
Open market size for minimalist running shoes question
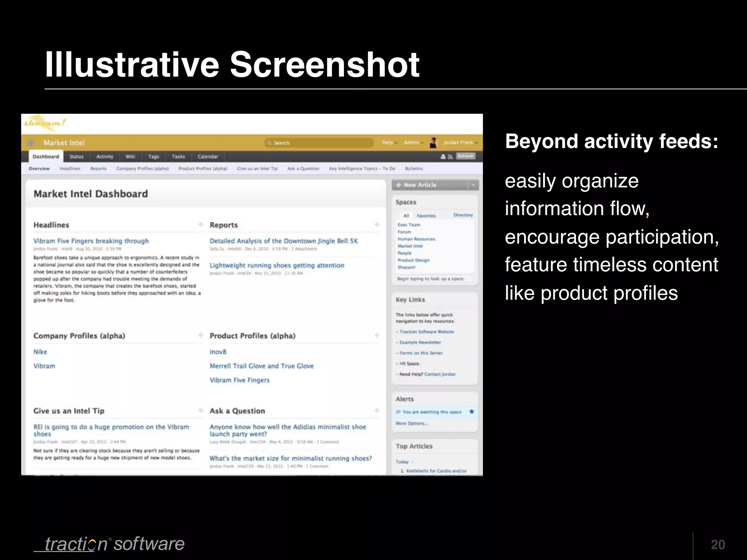click(x=291, y=458)
